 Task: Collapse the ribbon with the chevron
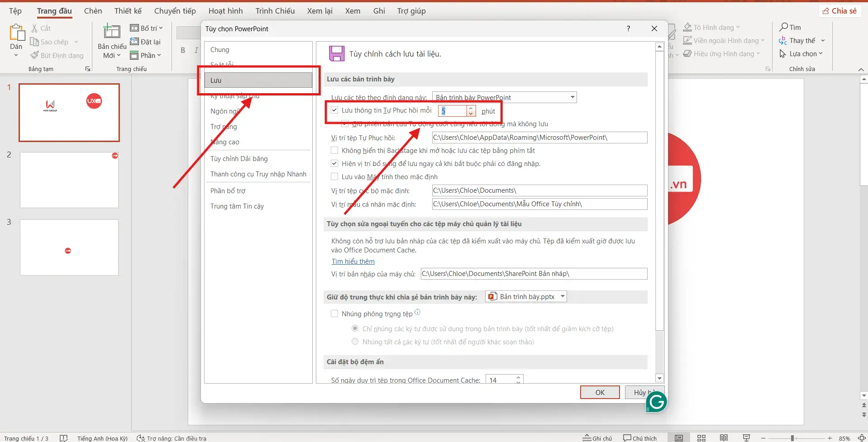tap(861, 69)
